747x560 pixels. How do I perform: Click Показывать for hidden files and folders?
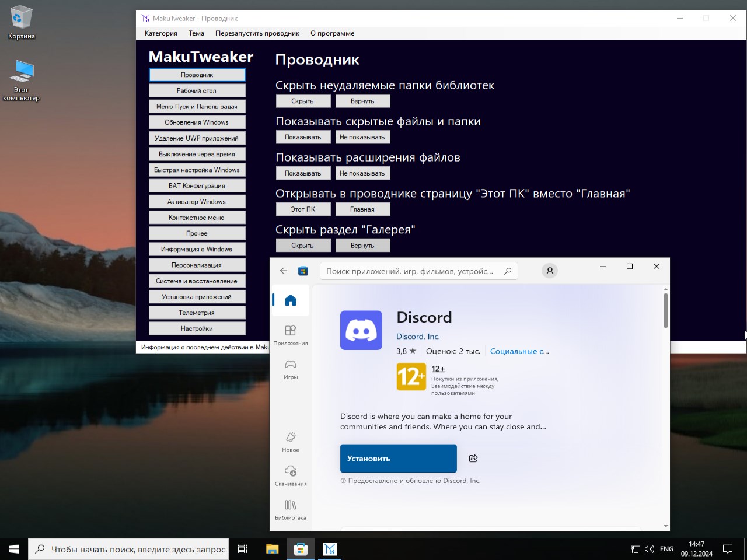303,137
